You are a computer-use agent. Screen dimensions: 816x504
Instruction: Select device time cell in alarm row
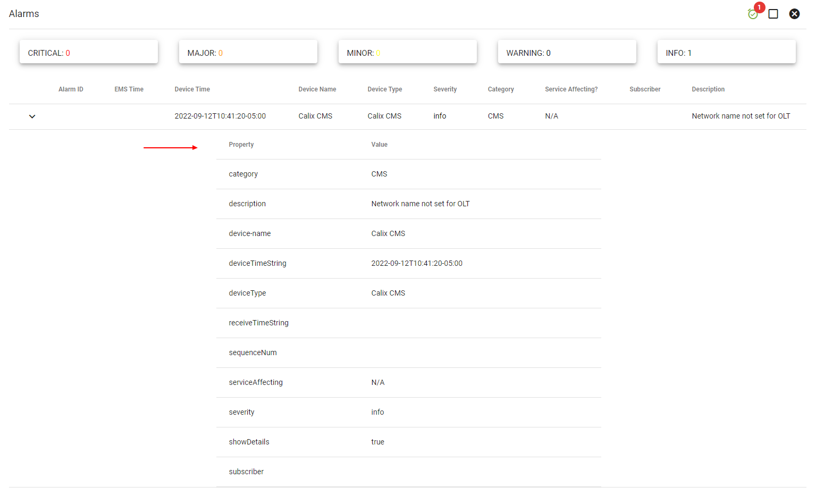[220, 116]
